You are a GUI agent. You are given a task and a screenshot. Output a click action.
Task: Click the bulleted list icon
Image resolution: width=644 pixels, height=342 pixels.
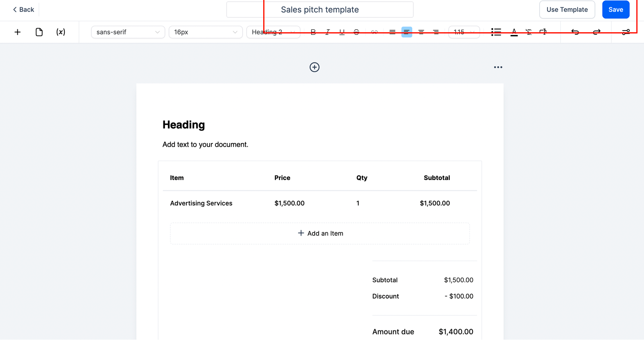tap(496, 32)
